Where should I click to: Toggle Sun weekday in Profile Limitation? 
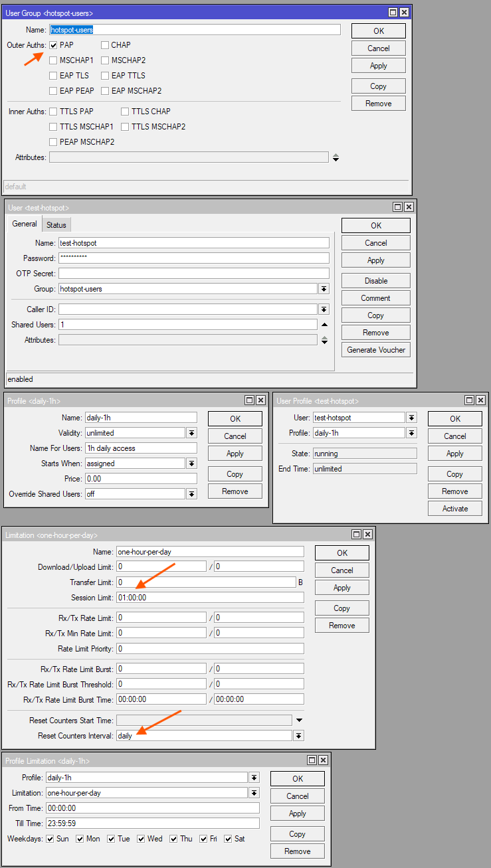pyautogui.click(x=50, y=839)
